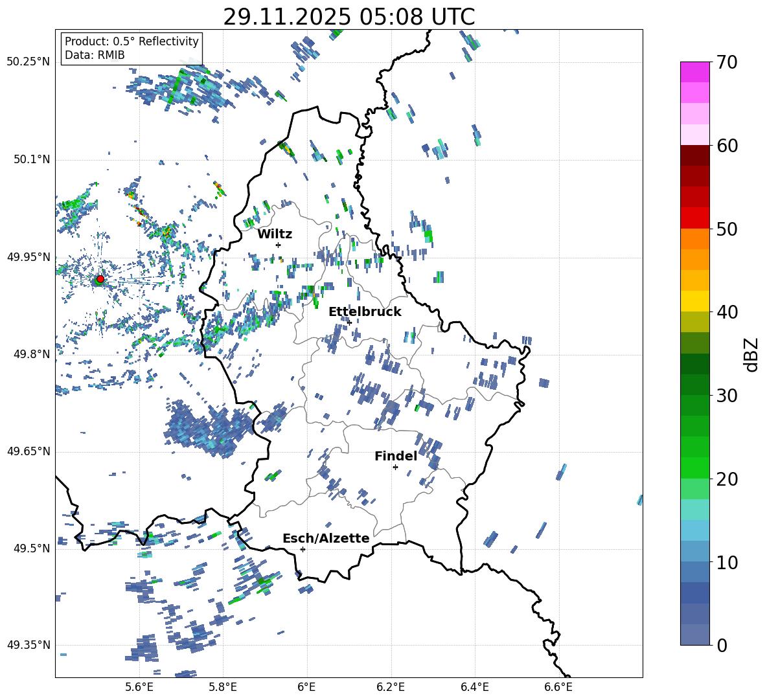Click the dBZ colorbar axis label

point(751,354)
